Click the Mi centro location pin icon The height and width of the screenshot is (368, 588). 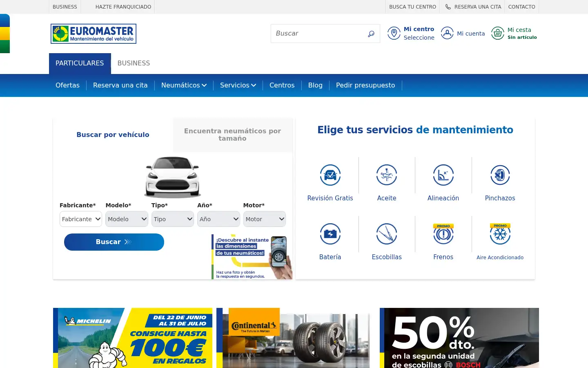pos(394,33)
